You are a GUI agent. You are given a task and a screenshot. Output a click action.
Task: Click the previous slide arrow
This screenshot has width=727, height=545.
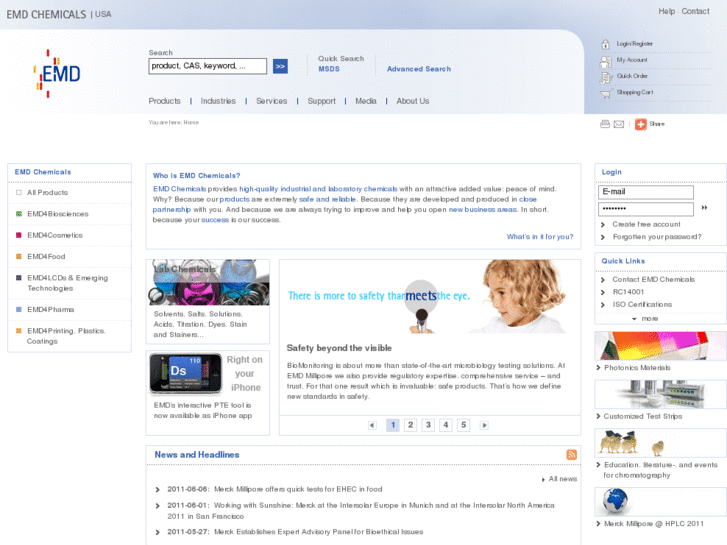(372, 425)
